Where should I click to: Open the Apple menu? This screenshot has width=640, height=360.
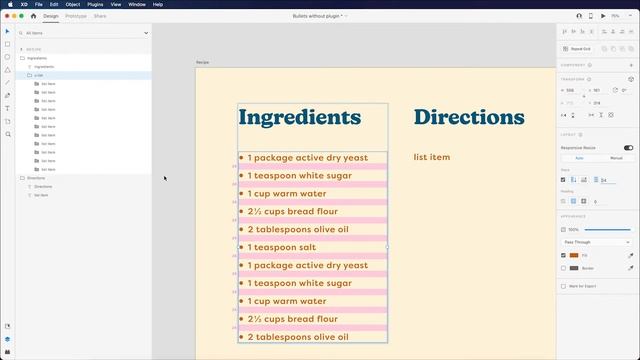click(x=10, y=4)
